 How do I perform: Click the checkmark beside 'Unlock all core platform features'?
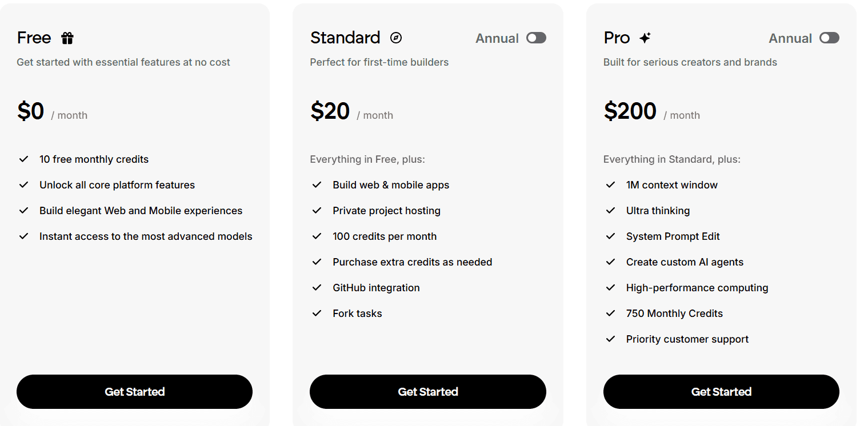point(24,184)
